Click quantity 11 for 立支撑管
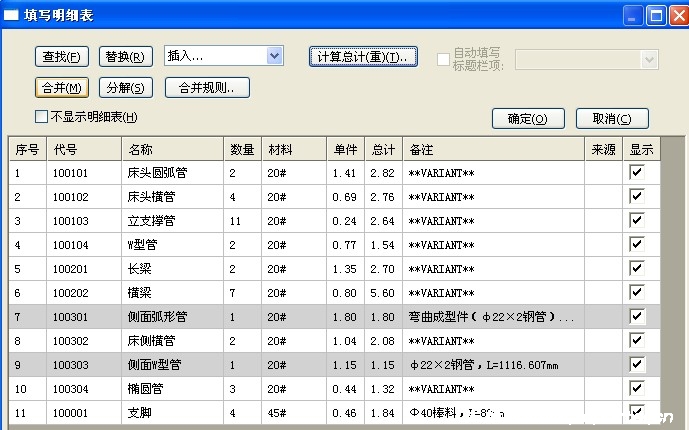Image resolution: width=689 pixels, height=430 pixels. click(x=243, y=221)
